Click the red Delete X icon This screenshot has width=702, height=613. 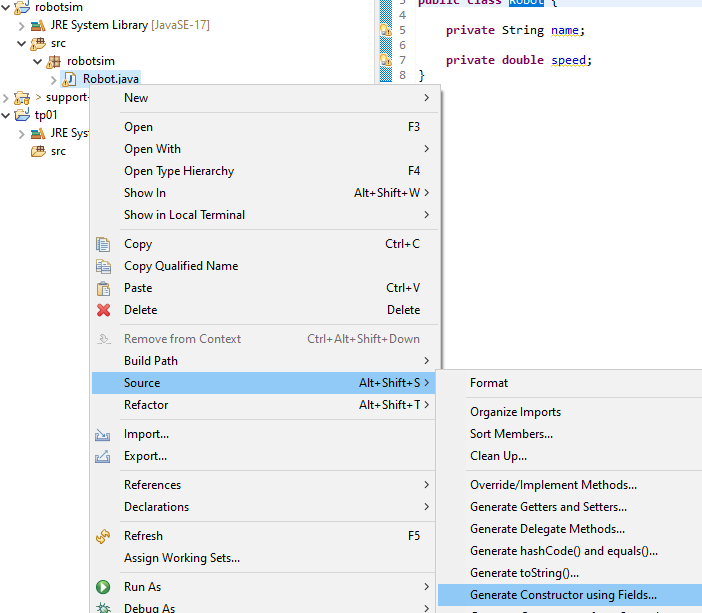tap(102, 310)
